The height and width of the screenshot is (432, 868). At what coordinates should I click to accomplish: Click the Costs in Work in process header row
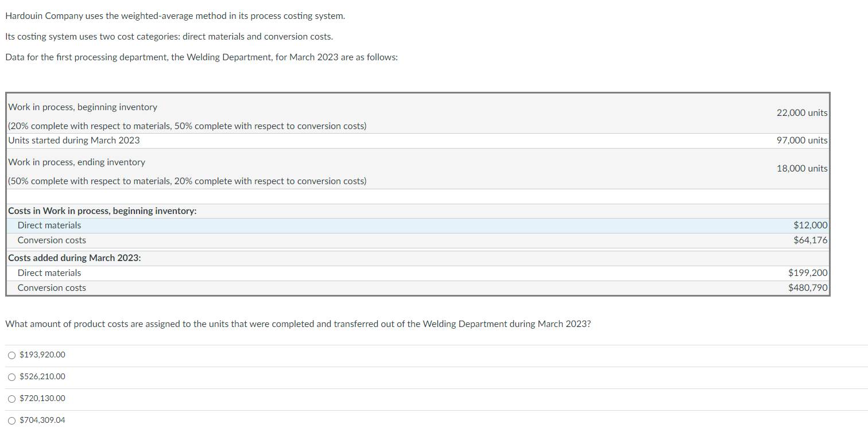coord(102,211)
